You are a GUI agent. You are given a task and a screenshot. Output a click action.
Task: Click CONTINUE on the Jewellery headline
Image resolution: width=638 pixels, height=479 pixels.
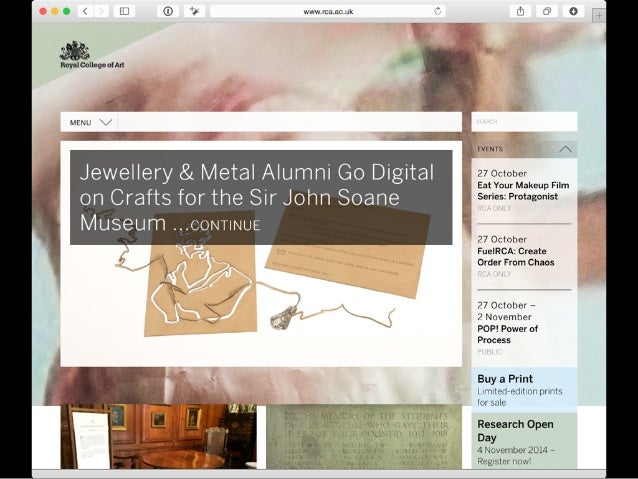tap(225, 225)
